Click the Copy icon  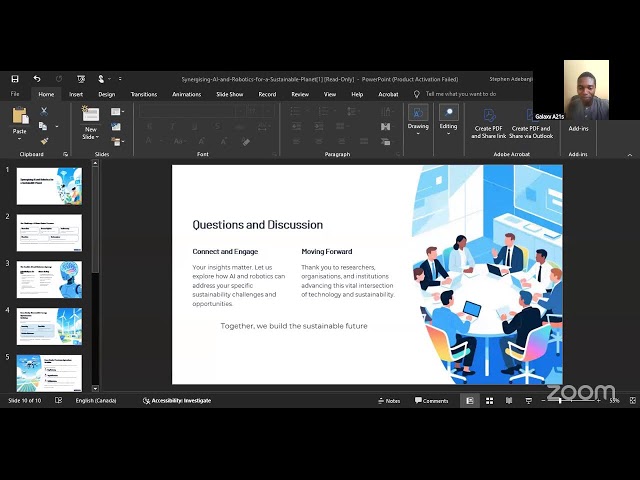(x=43, y=126)
